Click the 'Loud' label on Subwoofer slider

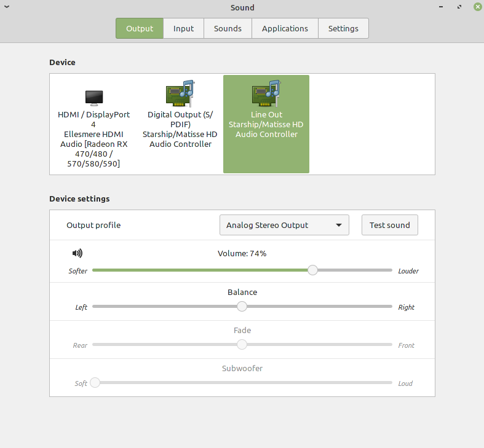click(405, 383)
